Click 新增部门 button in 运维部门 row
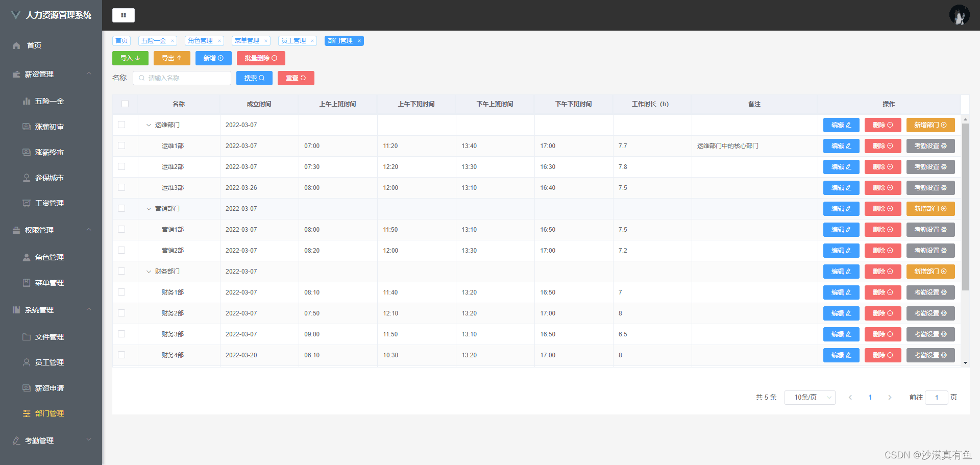This screenshot has height=465, width=980. (930, 125)
